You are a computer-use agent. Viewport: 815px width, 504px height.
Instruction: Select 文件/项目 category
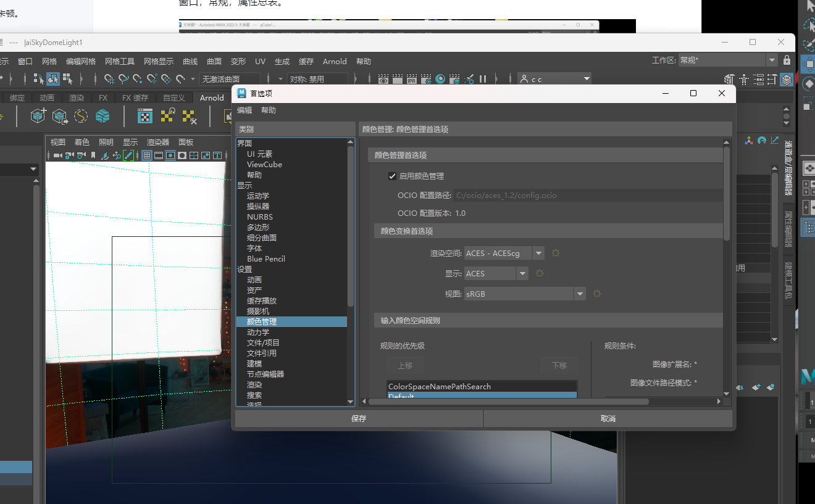coord(263,342)
